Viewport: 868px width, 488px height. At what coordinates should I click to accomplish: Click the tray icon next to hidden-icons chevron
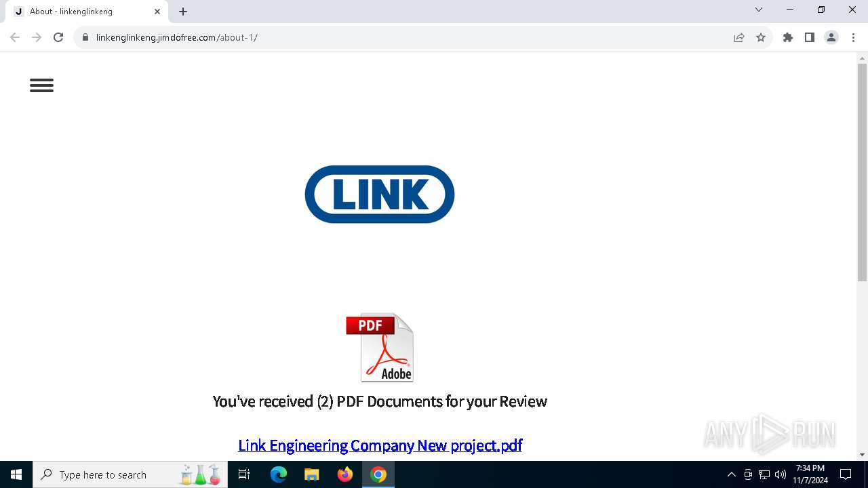click(x=748, y=474)
